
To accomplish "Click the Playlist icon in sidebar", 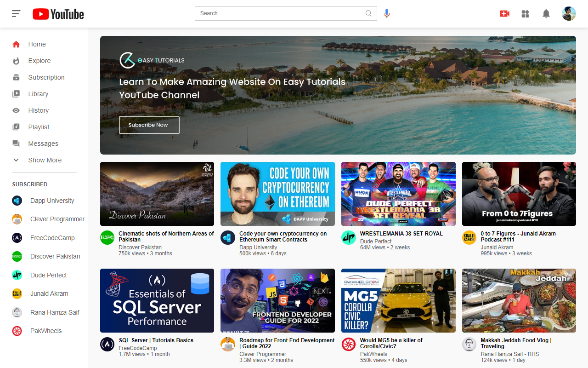I will (16, 127).
